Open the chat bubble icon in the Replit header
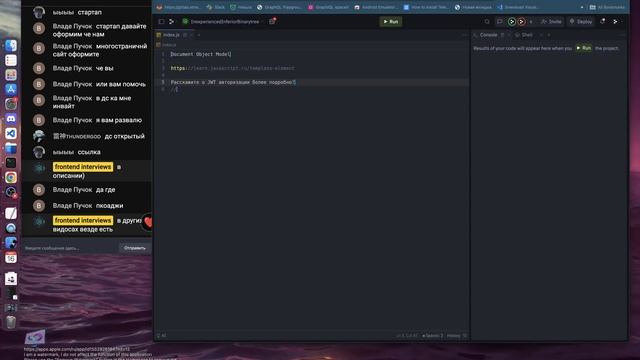640x360 pixels. [x=500, y=22]
